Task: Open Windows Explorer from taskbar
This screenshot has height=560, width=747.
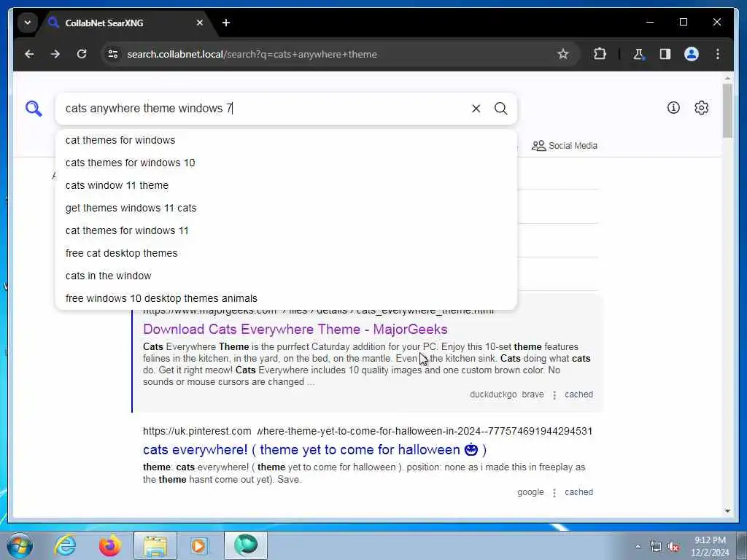Action: pyautogui.click(x=155, y=545)
